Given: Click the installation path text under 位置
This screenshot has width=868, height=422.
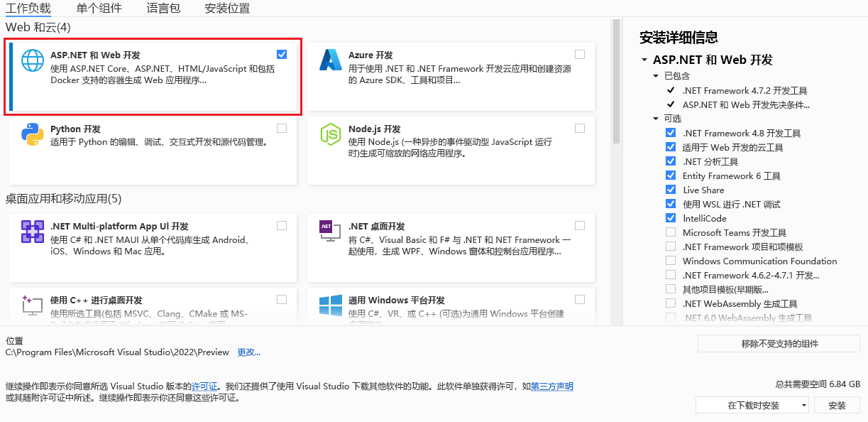Looking at the screenshot, I should click(x=117, y=352).
